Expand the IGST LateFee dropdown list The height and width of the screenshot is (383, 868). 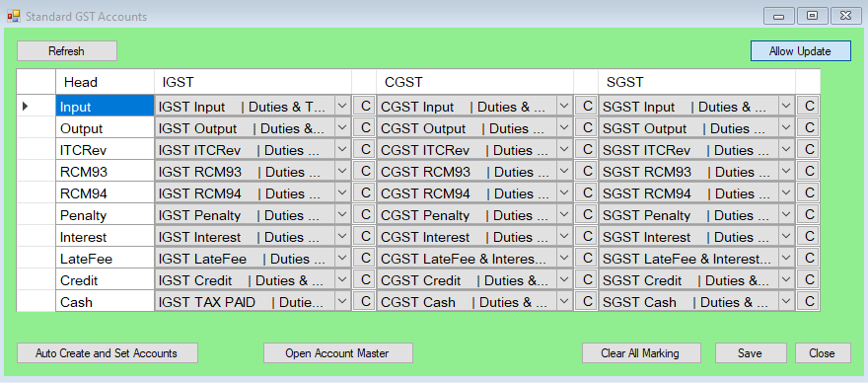pyautogui.click(x=342, y=259)
